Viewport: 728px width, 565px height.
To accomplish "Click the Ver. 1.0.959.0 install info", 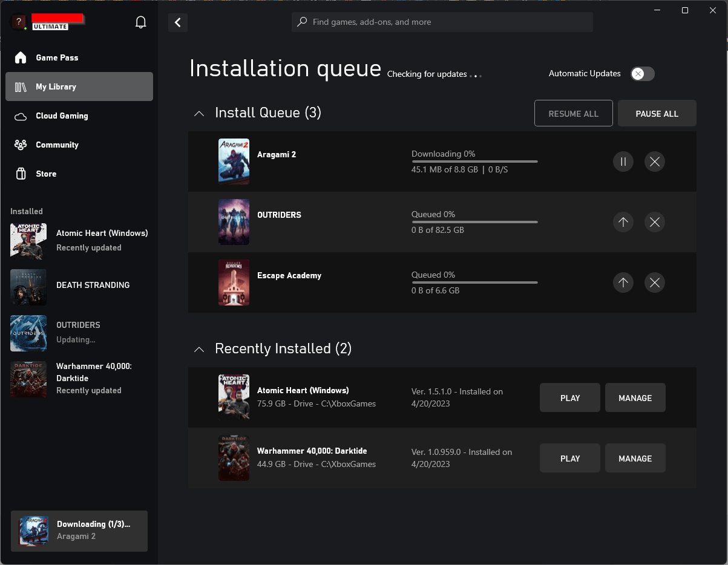I will 462,458.
